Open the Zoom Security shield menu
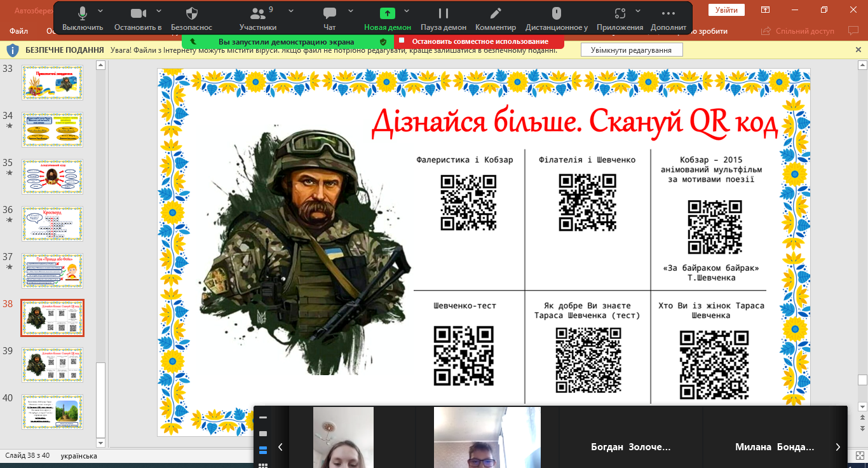 pos(191,18)
